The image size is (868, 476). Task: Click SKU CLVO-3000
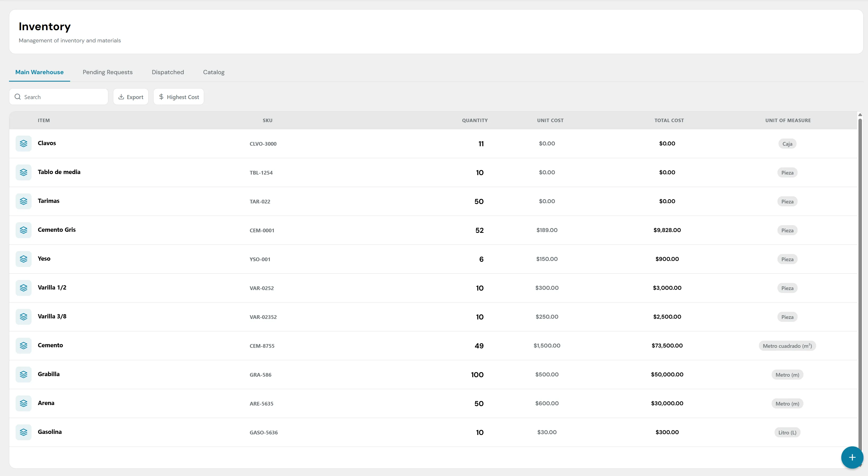pos(263,144)
